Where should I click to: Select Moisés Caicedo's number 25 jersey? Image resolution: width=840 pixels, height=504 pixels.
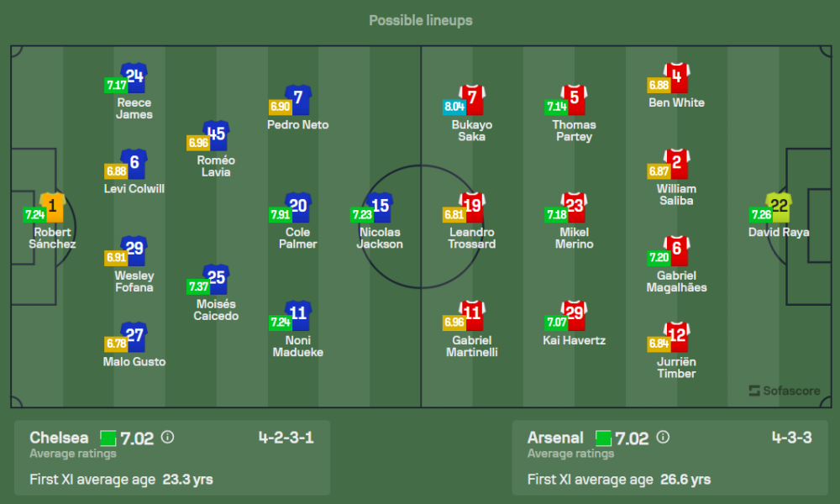coord(217,279)
